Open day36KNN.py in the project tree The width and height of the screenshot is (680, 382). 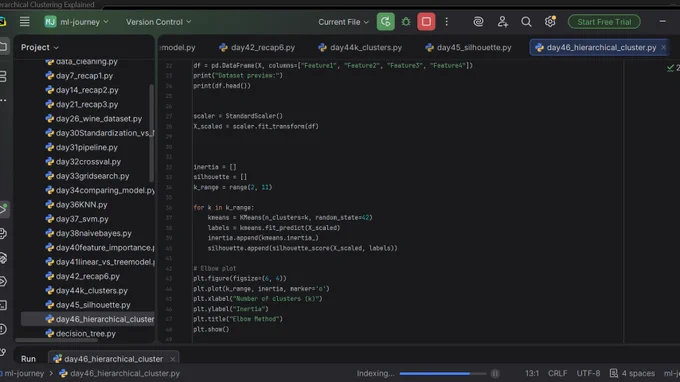pyautogui.click(x=76, y=205)
